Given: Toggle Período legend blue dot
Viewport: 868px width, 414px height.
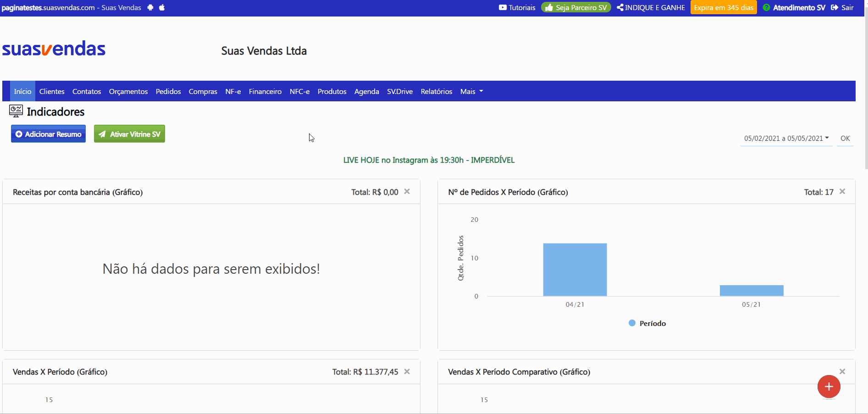Looking at the screenshot, I should (632, 323).
